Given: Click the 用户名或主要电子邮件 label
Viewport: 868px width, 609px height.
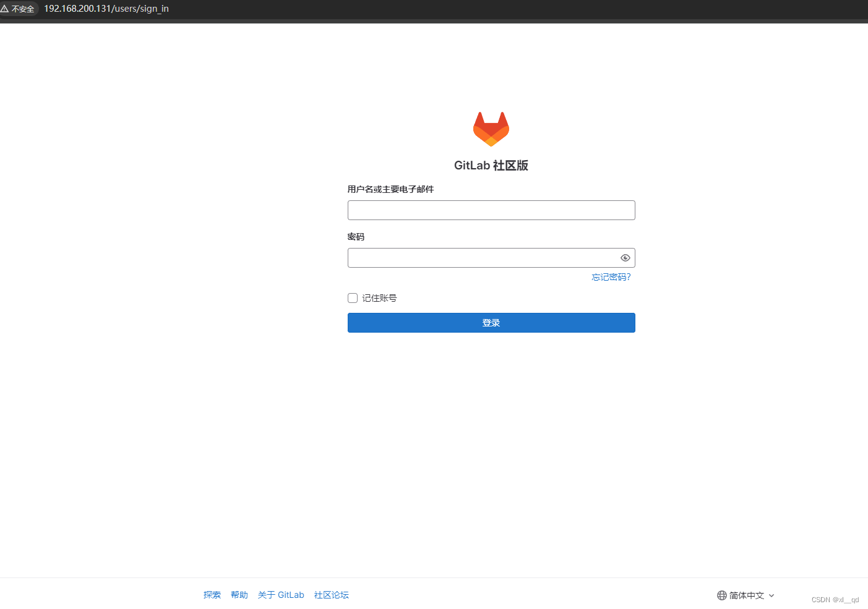Looking at the screenshot, I should point(390,189).
